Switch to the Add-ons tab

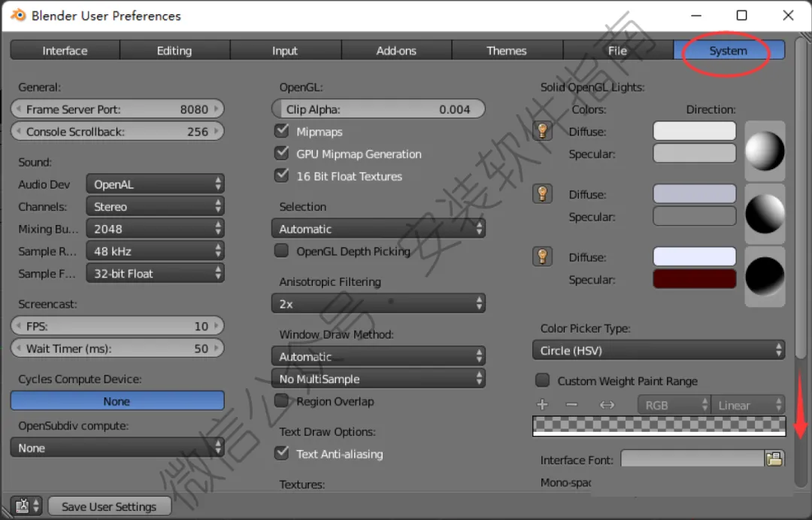click(x=396, y=50)
